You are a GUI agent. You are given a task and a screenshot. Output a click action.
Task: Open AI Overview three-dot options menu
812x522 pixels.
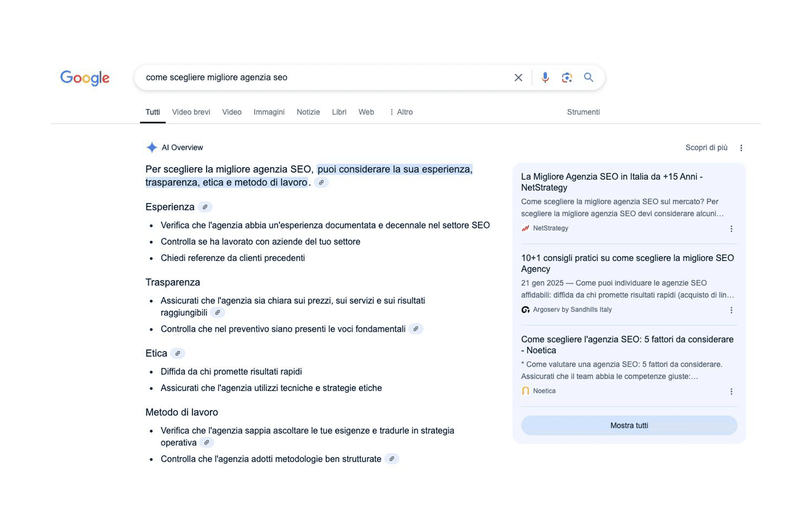click(741, 148)
